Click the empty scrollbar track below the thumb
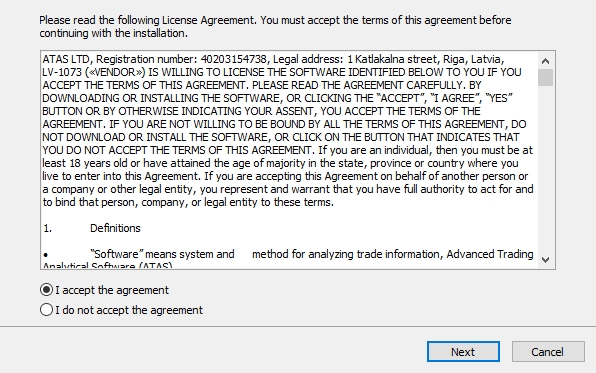 point(545,169)
